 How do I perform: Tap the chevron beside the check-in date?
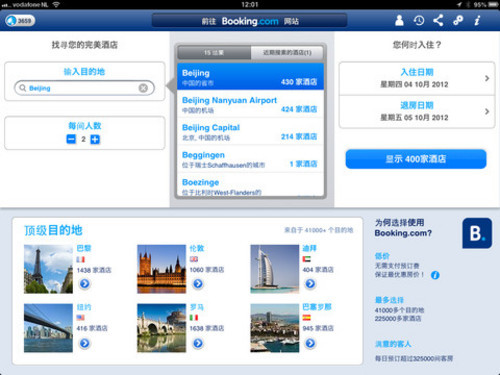click(487, 78)
